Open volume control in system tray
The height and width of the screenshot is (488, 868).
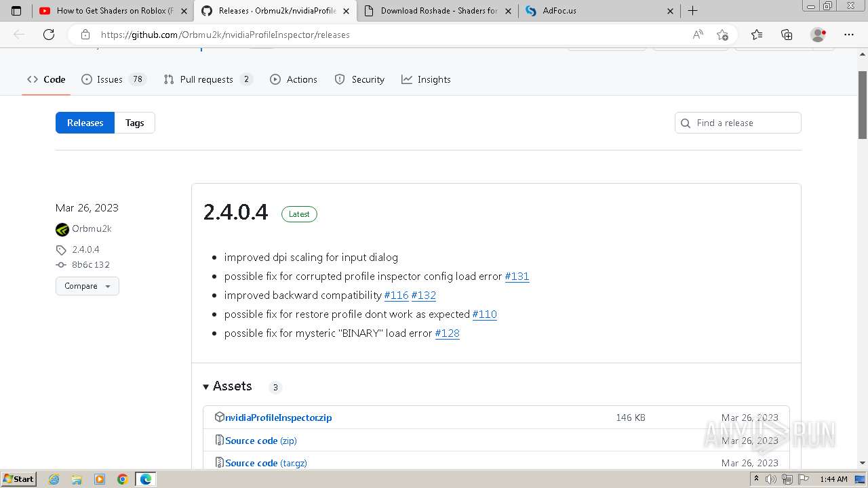point(771,479)
